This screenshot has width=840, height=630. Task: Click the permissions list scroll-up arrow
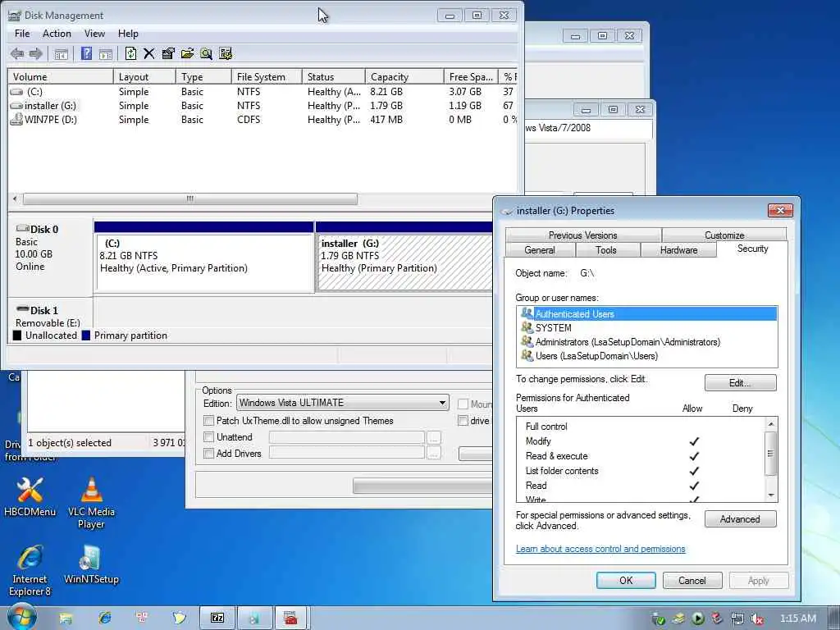(x=771, y=424)
